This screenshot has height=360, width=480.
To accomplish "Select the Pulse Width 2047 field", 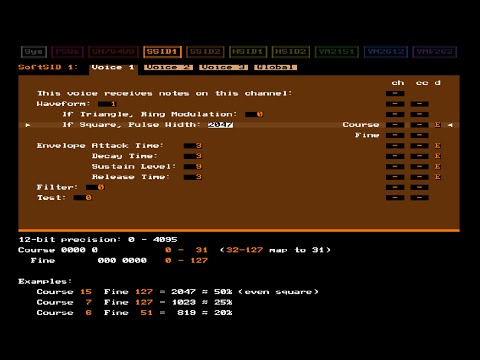I will pyautogui.click(x=220, y=125).
